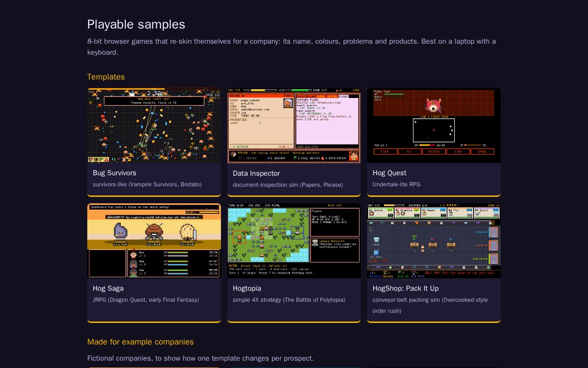Launch the "Hog Quest" title link
This screenshot has height=368, width=588.
pyautogui.click(x=390, y=173)
